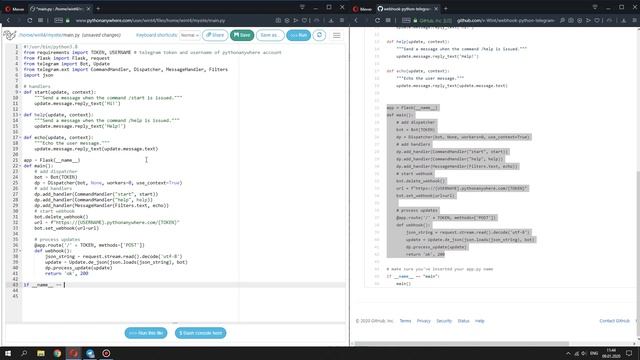640x360 pixels.
Task: Click the Privacy link in GitHub footer
Action: click(x=424, y=321)
